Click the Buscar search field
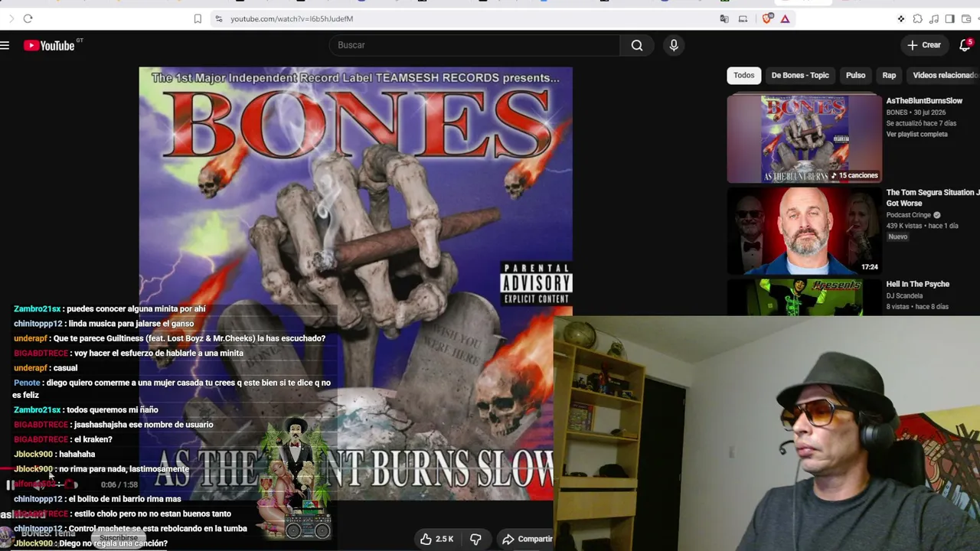Screen dimensions: 980x551 click(475, 45)
